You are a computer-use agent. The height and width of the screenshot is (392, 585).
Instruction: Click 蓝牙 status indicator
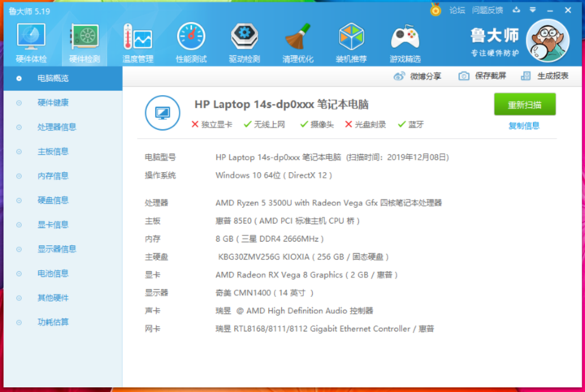click(x=411, y=124)
